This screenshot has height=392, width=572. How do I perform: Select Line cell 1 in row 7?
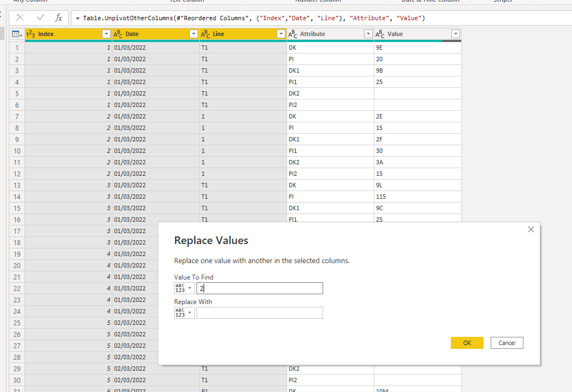tap(243, 116)
